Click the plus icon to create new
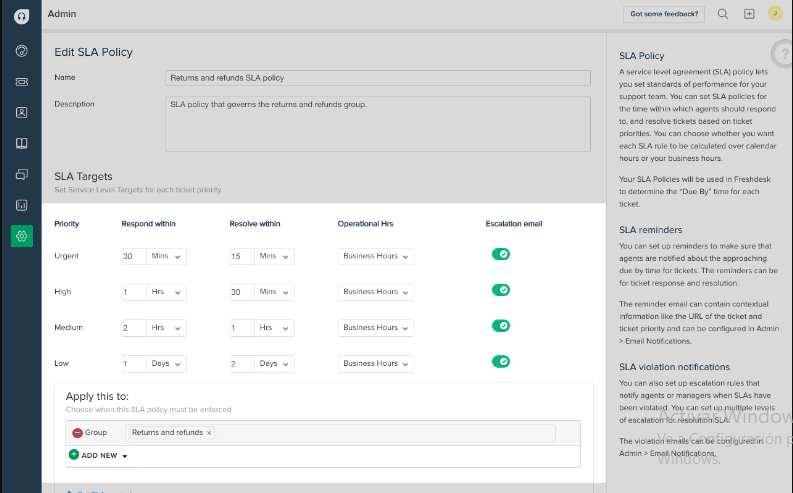The image size is (793, 493). [x=749, y=14]
